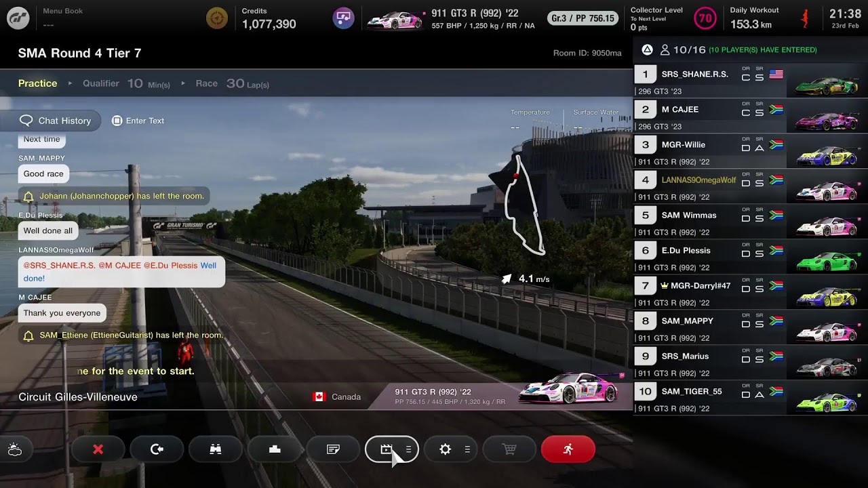Click the Johann has left the room notice
The width and height of the screenshot is (868, 488).
coord(113,197)
